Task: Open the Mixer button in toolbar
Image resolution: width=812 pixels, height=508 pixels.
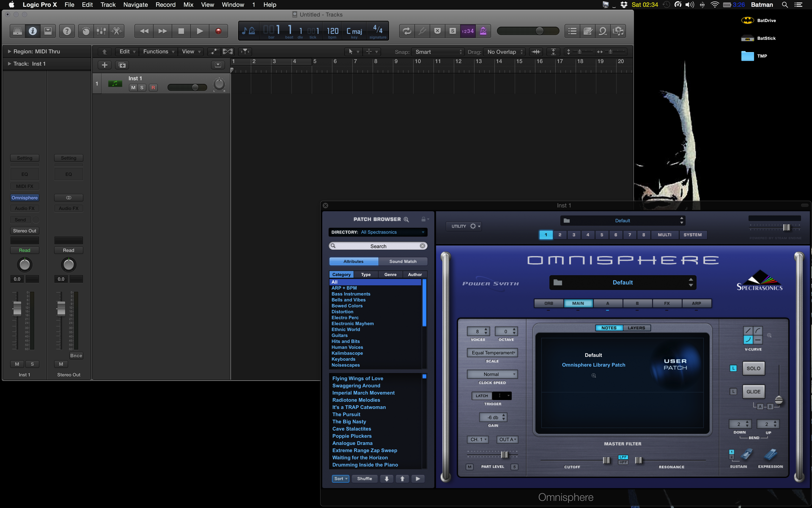Action: (101, 31)
